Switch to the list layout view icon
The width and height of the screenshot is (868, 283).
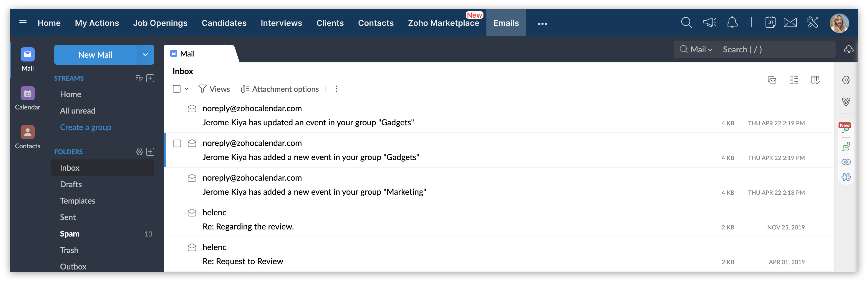pyautogui.click(x=794, y=80)
